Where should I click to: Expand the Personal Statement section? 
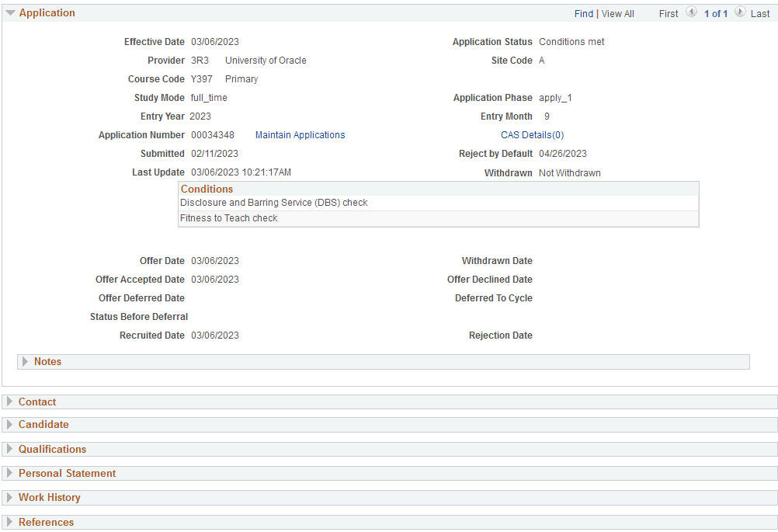pyautogui.click(x=9, y=473)
